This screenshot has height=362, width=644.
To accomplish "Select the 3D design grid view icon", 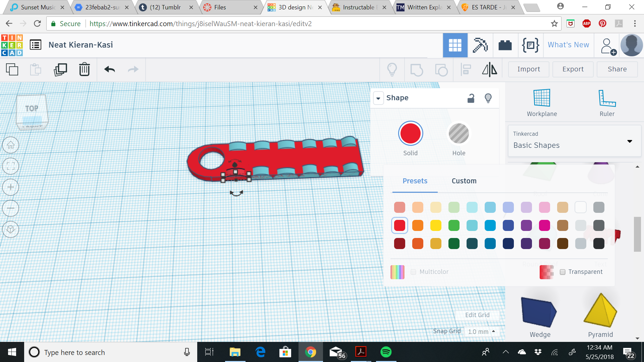I will click(x=455, y=45).
